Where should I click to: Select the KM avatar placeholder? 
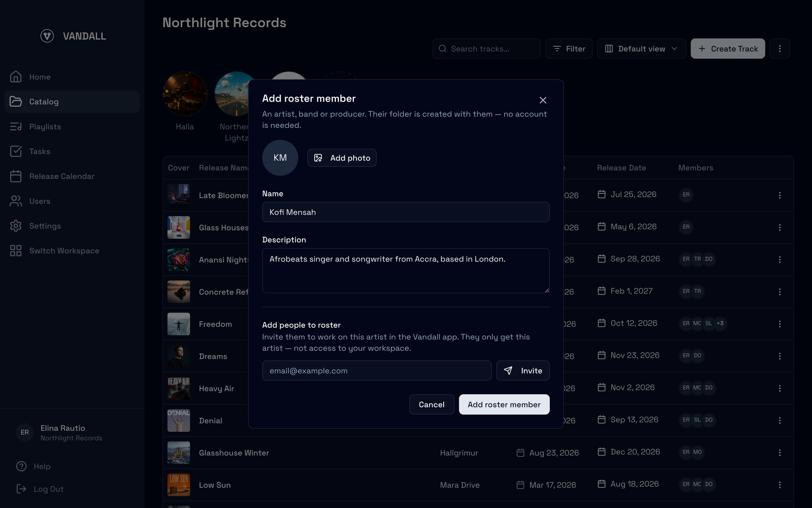[280, 158]
